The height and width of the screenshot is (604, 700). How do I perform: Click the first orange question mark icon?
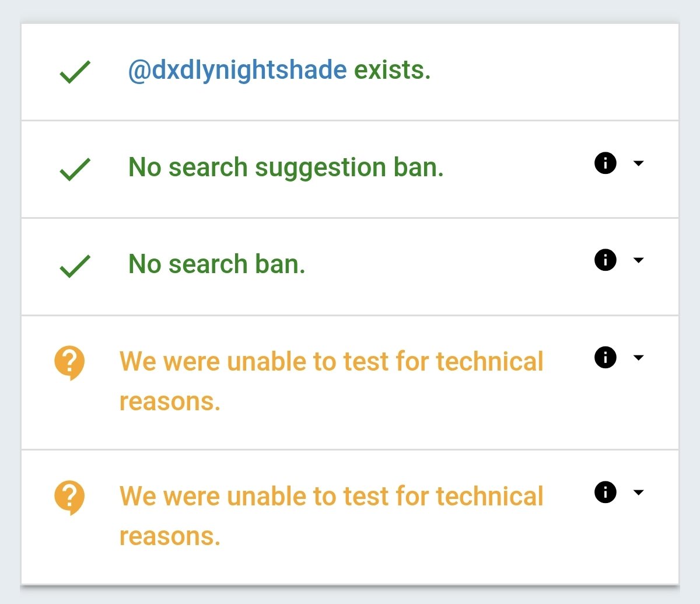[x=69, y=362]
